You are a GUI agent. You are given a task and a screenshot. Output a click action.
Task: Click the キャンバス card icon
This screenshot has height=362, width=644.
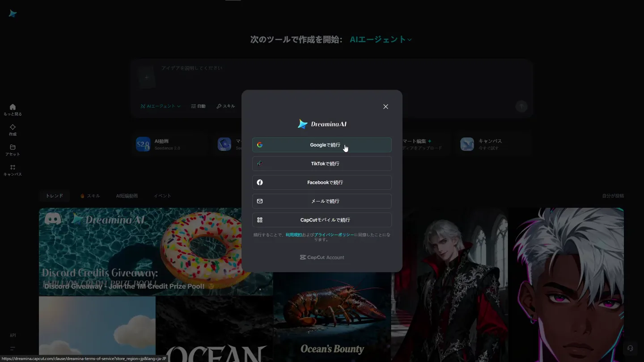coord(467,144)
